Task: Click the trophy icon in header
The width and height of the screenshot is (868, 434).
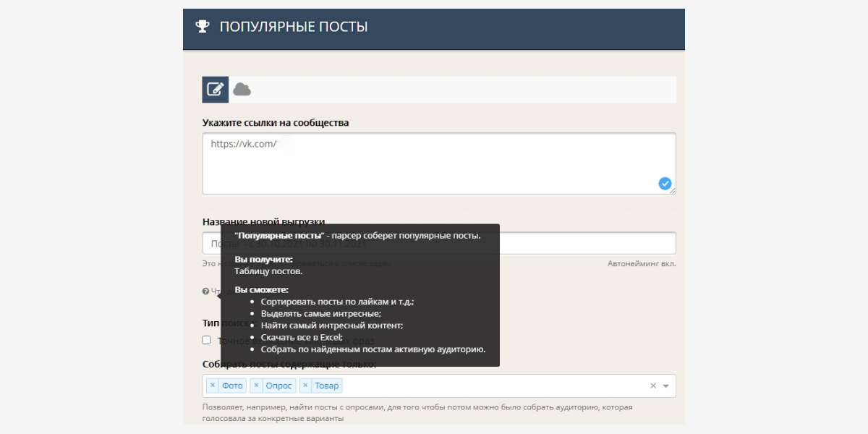Action: [x=203, y=27]
